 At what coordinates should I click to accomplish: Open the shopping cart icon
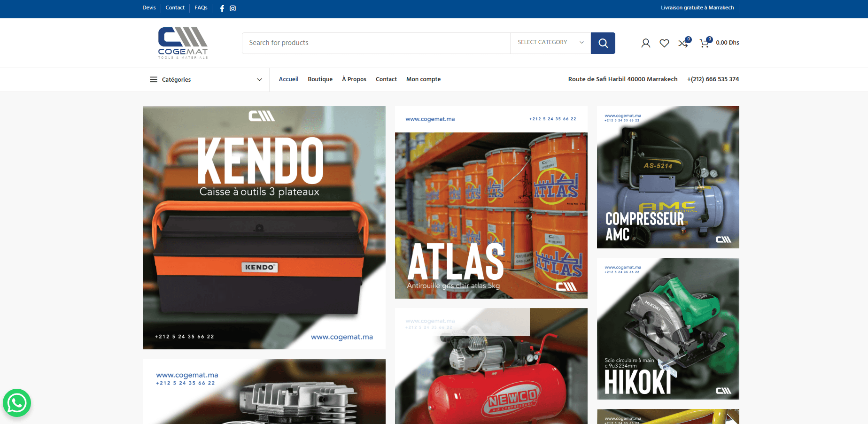[704, 43]
